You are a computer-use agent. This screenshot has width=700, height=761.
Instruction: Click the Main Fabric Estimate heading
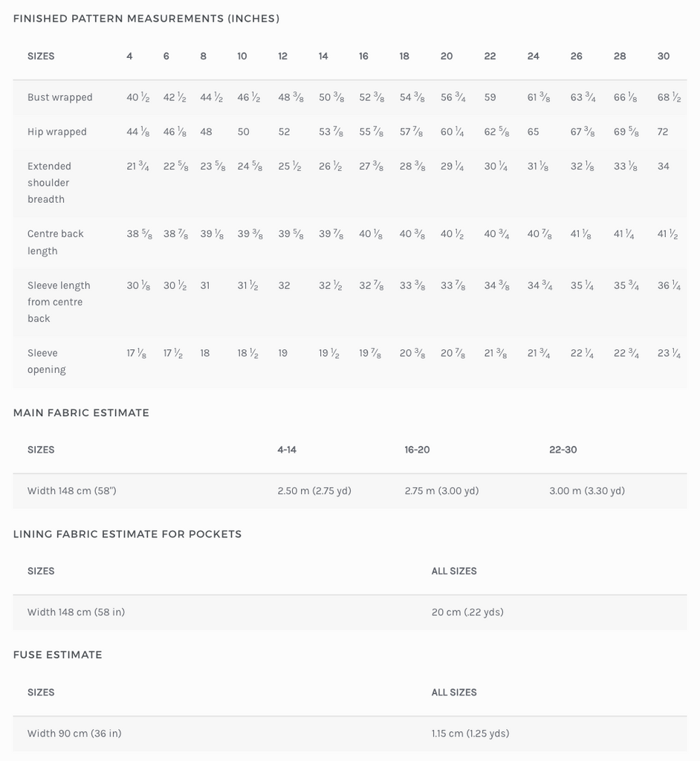click(x=81, y=412)
